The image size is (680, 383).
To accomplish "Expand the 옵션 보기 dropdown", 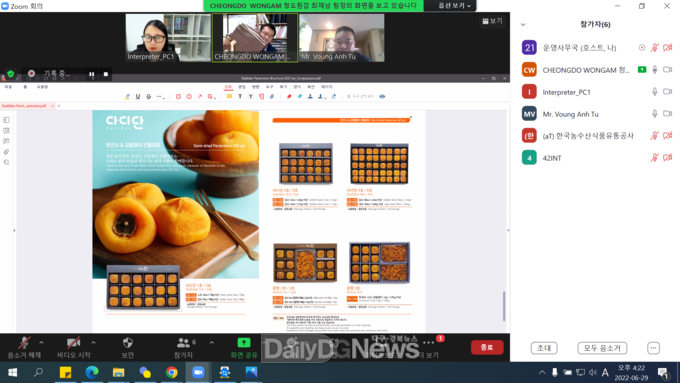I will click(x=454, y=6).
